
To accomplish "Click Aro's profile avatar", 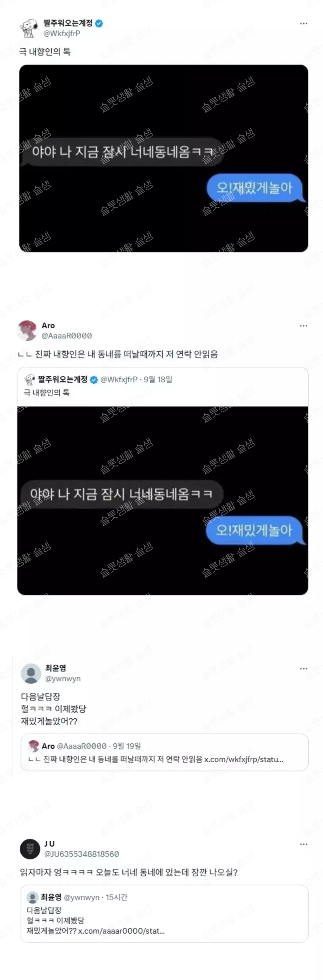I will tap(27, 330).
